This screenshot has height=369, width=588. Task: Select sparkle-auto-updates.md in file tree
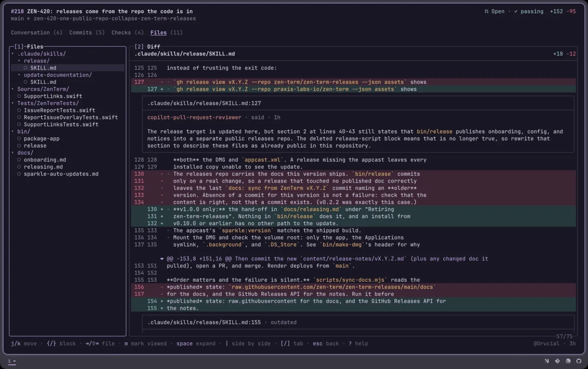(x=61, y=174)
